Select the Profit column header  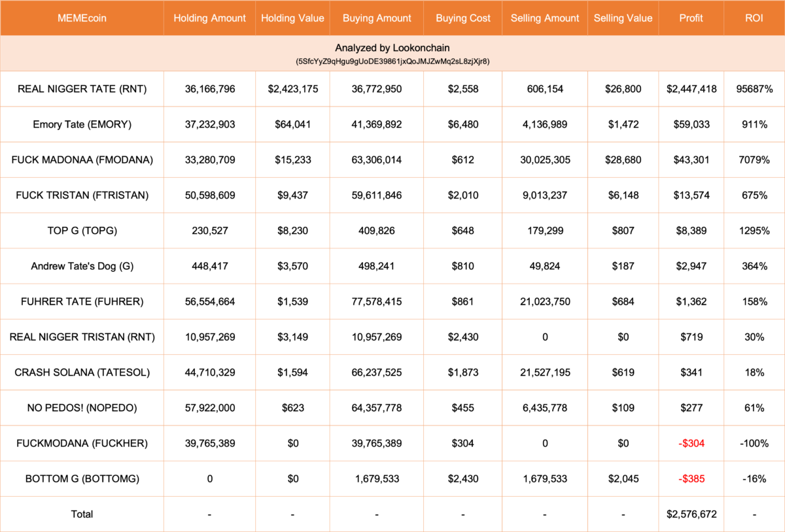click(691, 18)
